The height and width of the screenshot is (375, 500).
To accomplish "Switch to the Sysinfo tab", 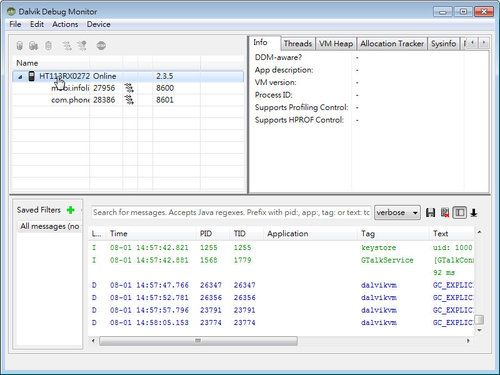I will point(444,44).
